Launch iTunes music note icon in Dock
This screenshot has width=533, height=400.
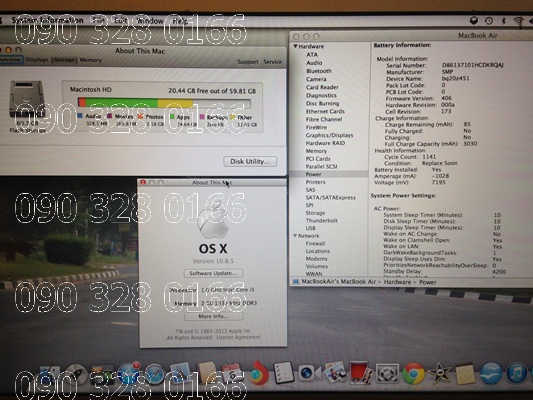(x=516, y=373)
